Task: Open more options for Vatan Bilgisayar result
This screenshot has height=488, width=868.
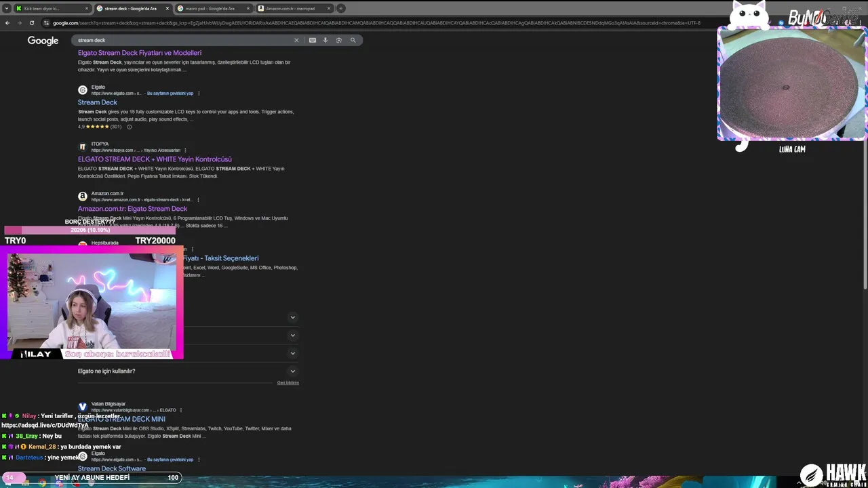Action: tap(180, 410)
